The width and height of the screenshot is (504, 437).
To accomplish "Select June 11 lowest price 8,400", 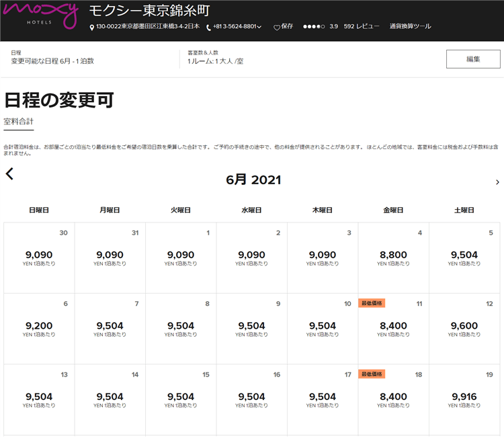I will click(x=393, y=326).
